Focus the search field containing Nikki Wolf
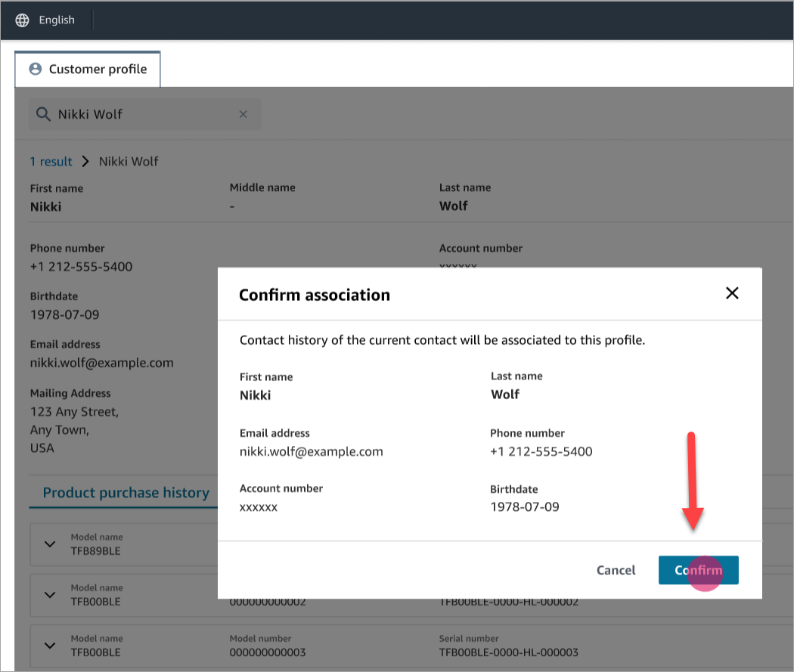 tap(144, 114)
